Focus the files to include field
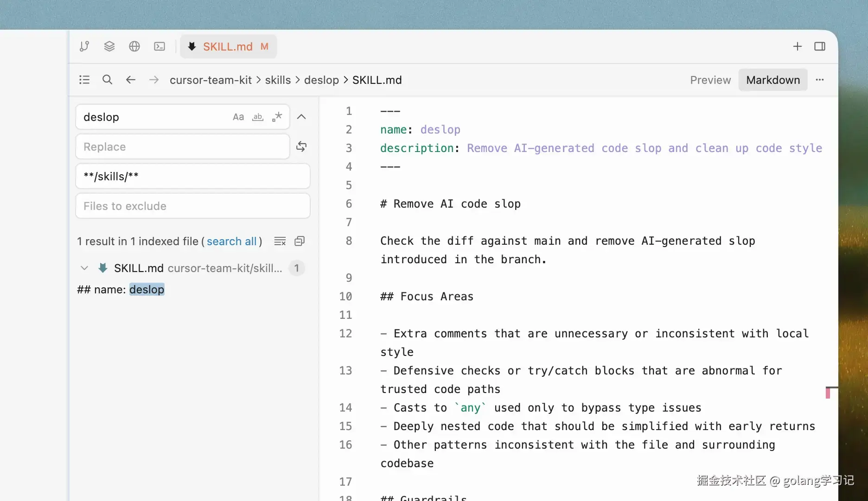This screenshot has width=868, height=501. pyautogui.click(x=193, y=176)
